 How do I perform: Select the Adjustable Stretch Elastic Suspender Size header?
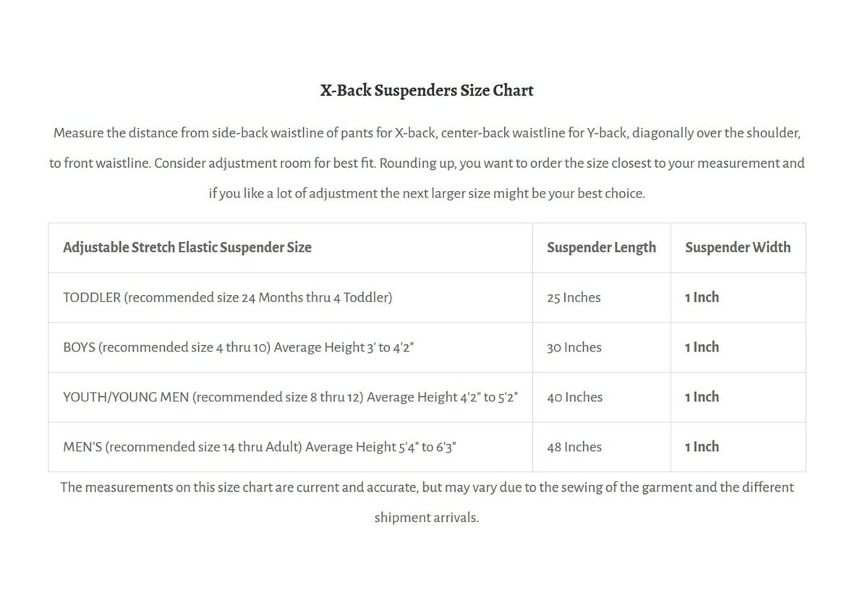[187, 247]
